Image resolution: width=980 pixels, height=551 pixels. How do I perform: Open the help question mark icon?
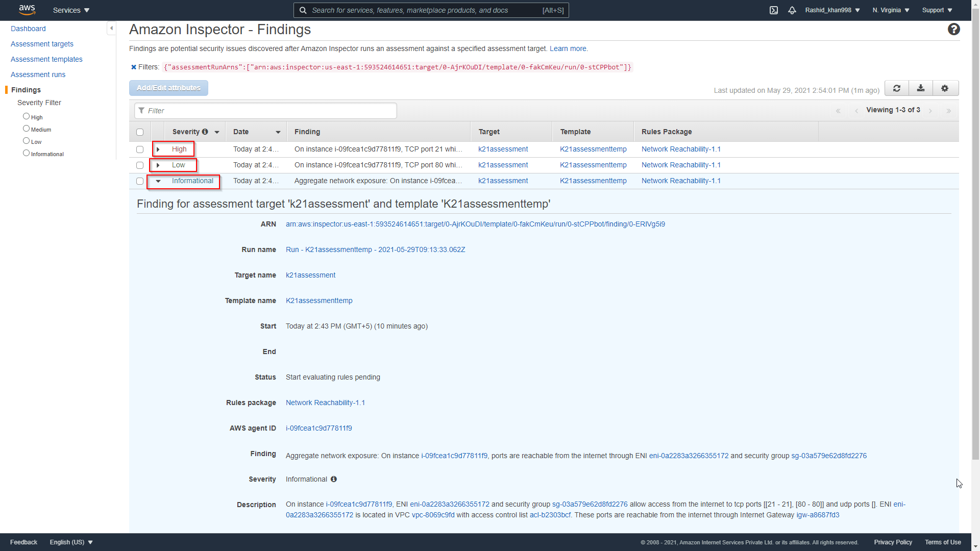(x=953, y=30)
